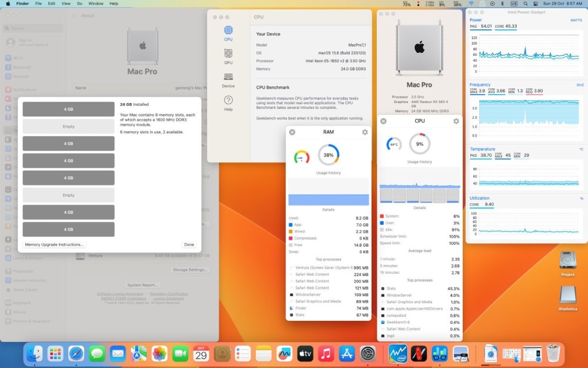Open the Help menu in menu bar
The width and height of the screenshot is (588, 368).
pyautogui.click(x=113, y=4)
